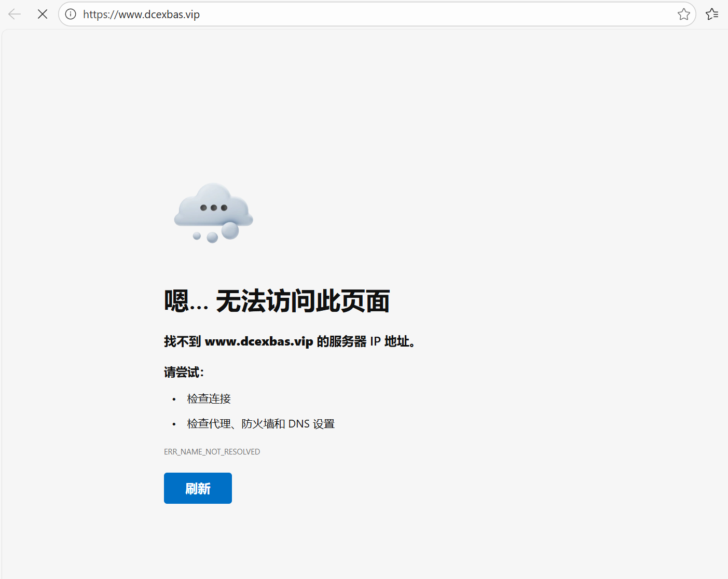Select the 检查连接 suggestion
The width and height of the screenshot is (728, 579).
pos(209,398)
